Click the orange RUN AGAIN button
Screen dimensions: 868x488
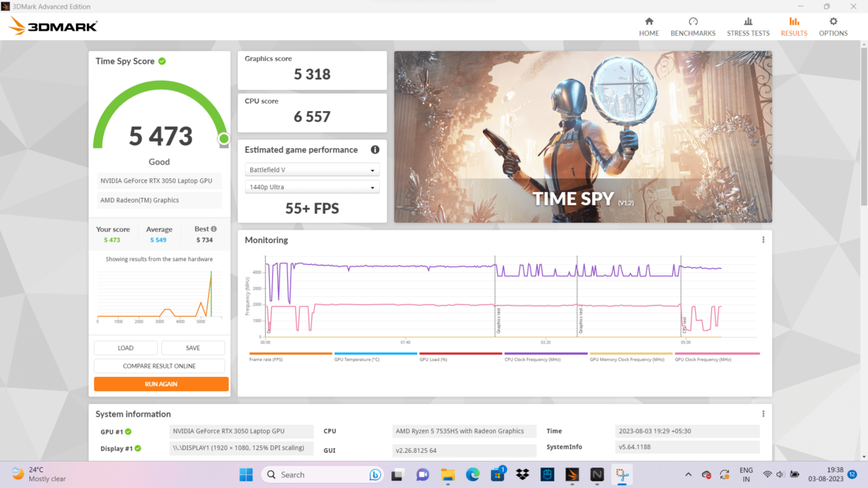(x=161, y=384)
